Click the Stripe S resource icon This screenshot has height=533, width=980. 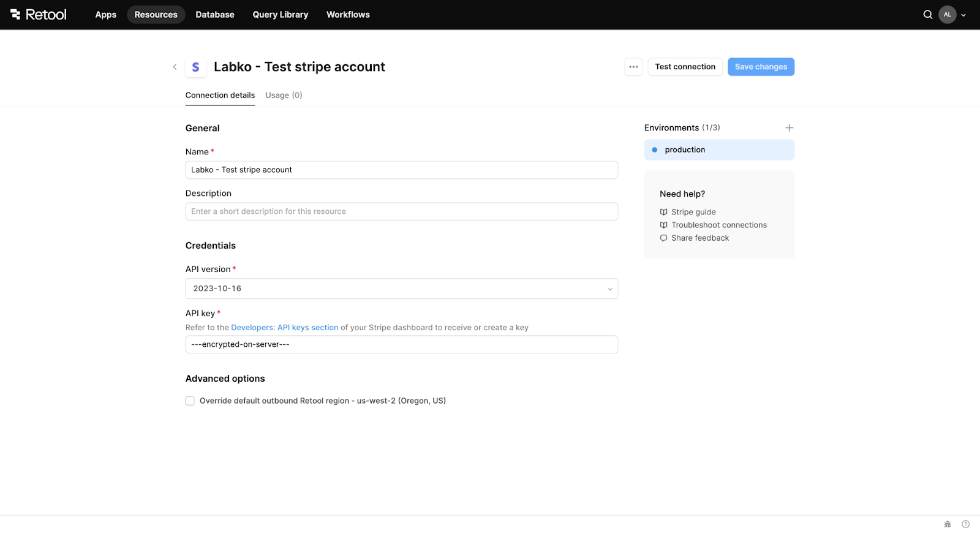pyautogui.click(x=195, y=67)
